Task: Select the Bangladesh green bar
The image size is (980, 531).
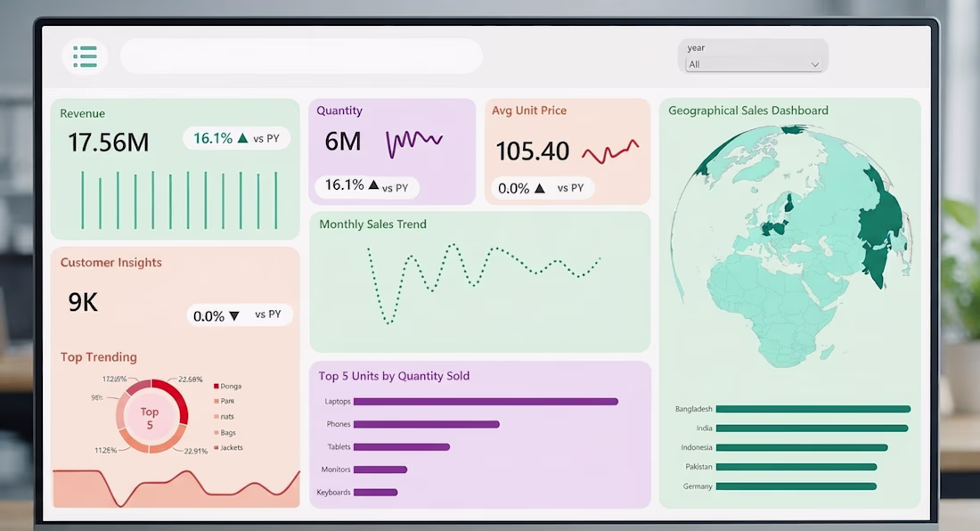Action: tap(813, 409)
